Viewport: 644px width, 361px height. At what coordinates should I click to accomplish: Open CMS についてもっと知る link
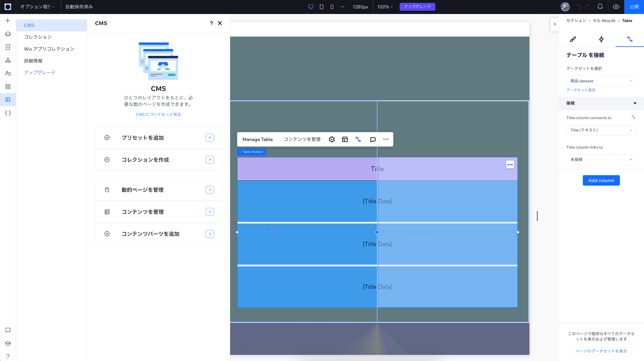coord(158,114)
